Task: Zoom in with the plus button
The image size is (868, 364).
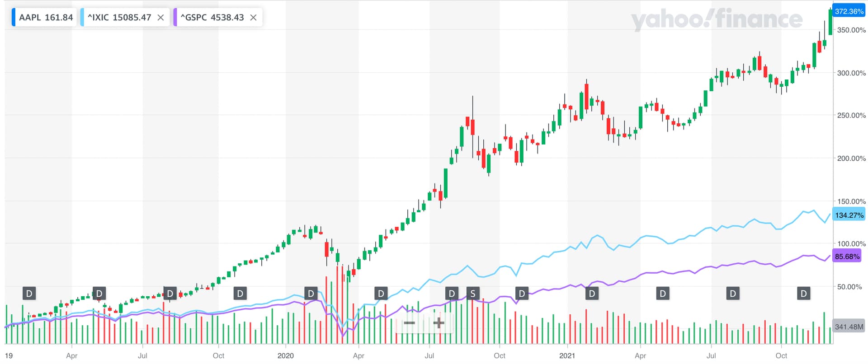Action: pos(439,323)
